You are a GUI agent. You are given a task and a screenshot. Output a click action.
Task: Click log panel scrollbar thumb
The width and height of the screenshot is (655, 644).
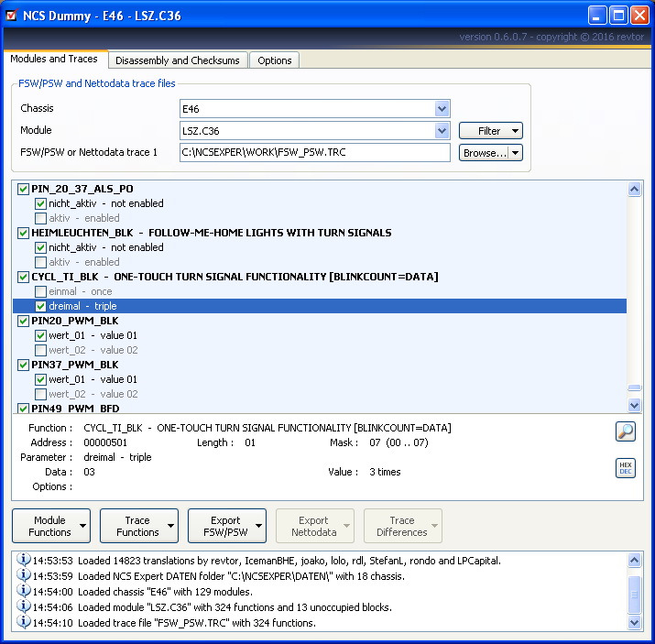[x=634, y=595]
